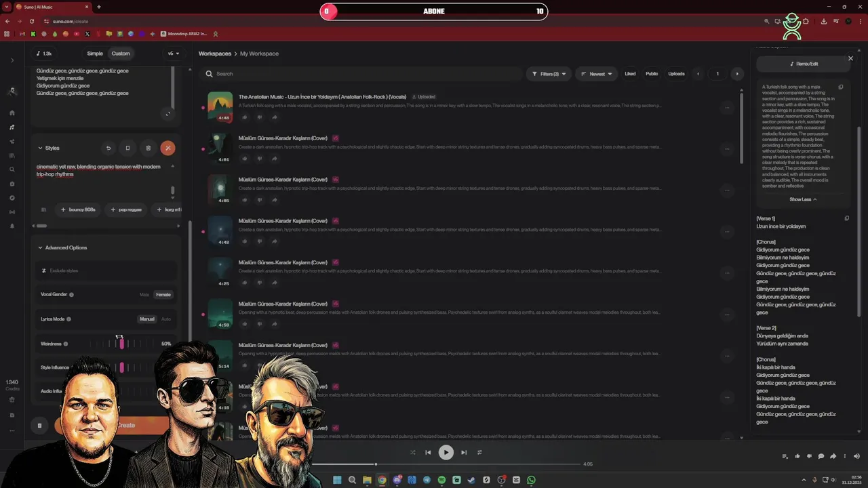Screen dimensions: 868x488
Task: Go to the next page of songs
Action: coord(737,74)
